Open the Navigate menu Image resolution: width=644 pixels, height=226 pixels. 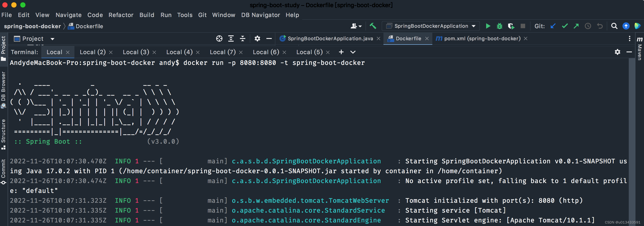pyautogui.click(x=68, y=15)
